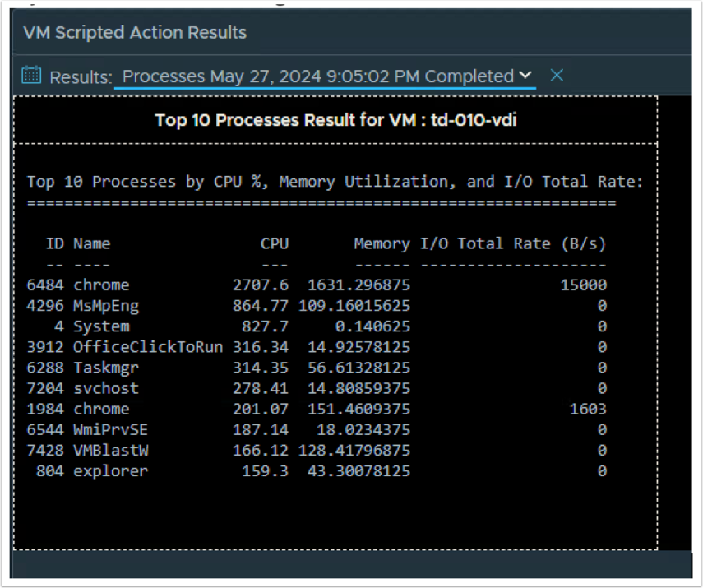
Task: Click the Results: label
Action: [81, 77]
